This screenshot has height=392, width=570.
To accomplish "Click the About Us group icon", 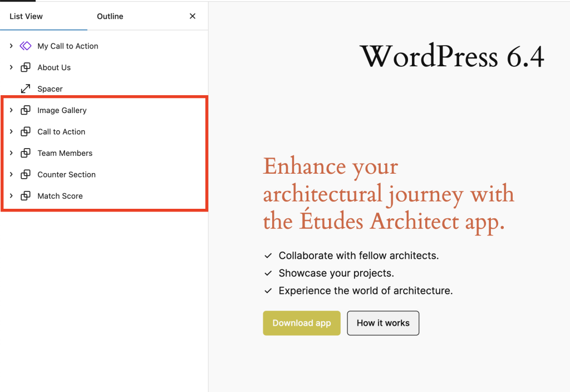I will pos(26,67).
